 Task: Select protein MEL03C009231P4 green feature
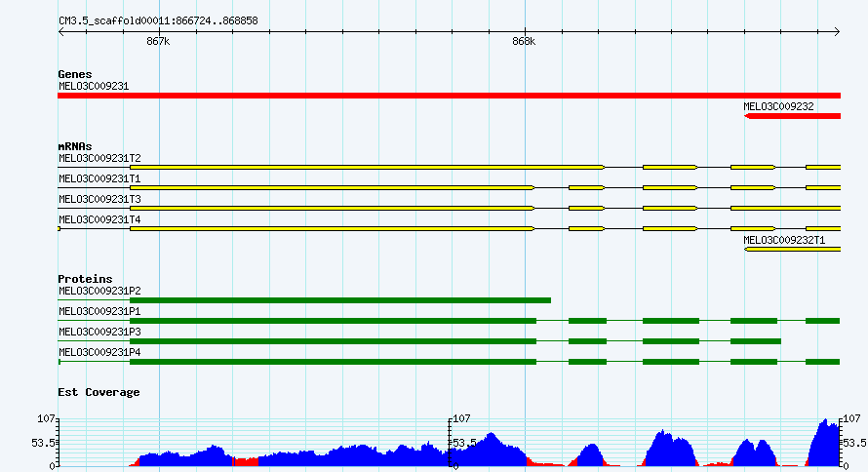tap(449, 362)
